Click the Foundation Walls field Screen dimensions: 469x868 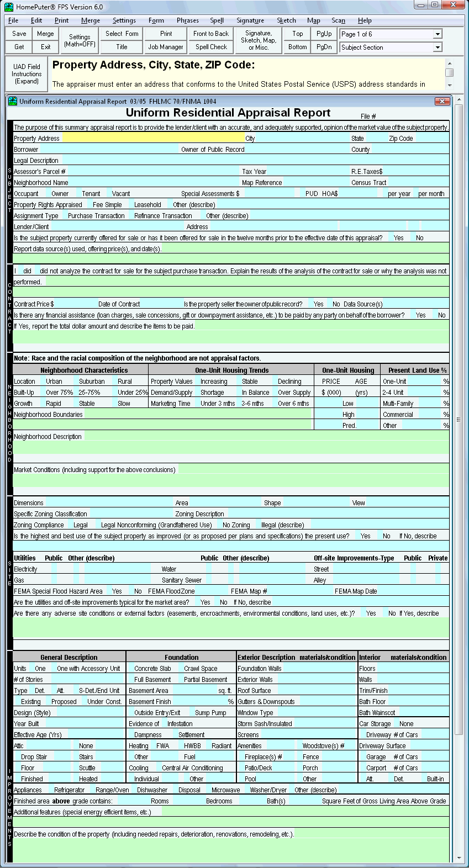point(319,668)
